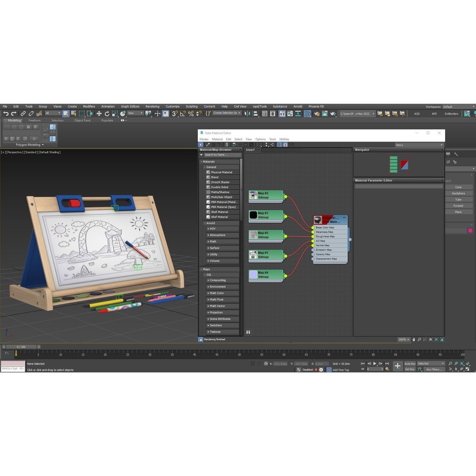
Task: Click the Redo arrow icon
Action: [x=14, y=114]
